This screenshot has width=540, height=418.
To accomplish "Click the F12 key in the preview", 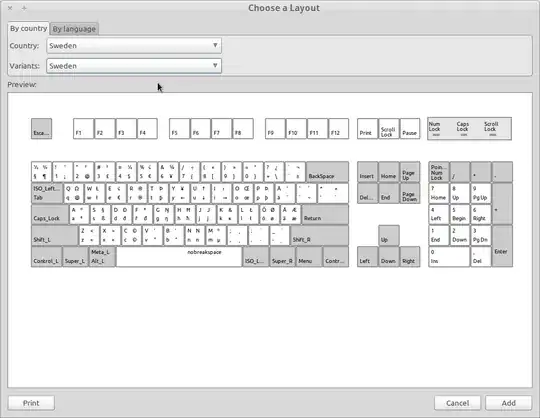I will pos(339,129).
